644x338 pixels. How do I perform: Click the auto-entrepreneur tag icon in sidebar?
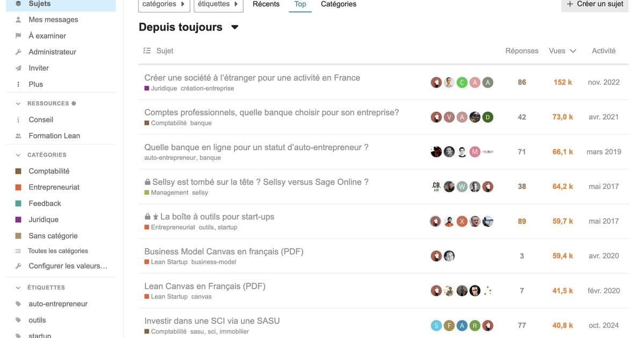click(18, 304)
